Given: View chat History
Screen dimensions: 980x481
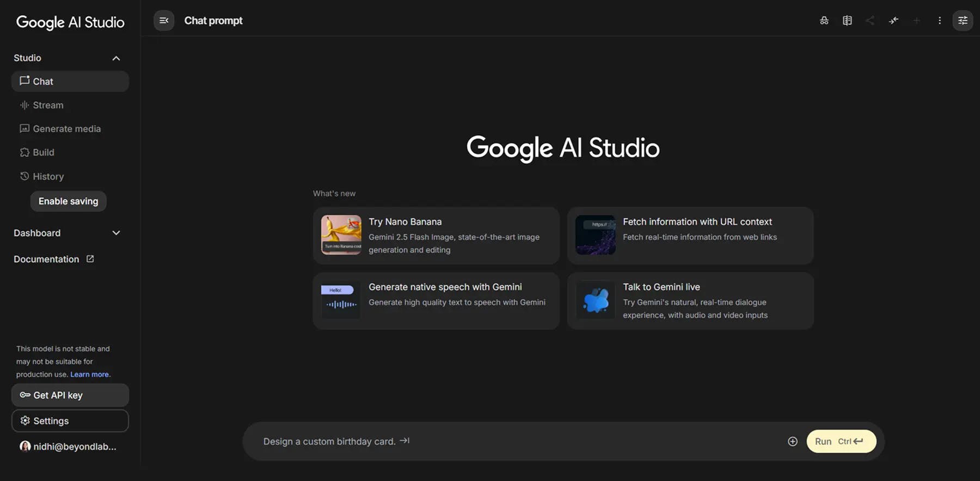Looking at the screenshot, I should point(48,176).
